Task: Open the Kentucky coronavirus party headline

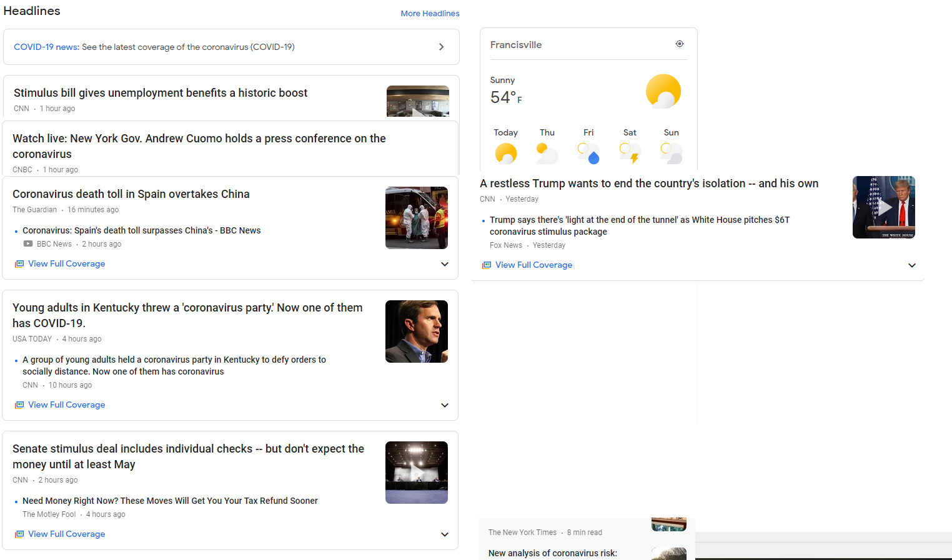Action: pyautogui.click(x=187, y=315)
